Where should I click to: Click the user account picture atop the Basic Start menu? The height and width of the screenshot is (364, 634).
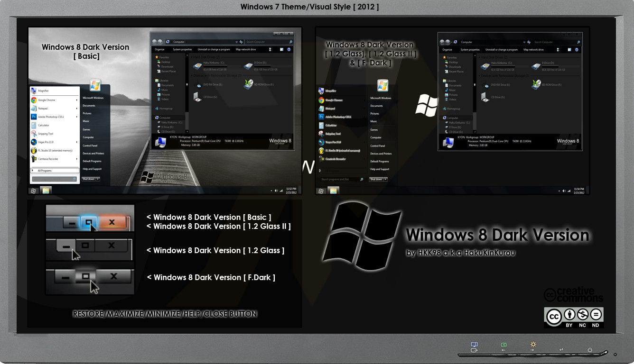[95, 85]
